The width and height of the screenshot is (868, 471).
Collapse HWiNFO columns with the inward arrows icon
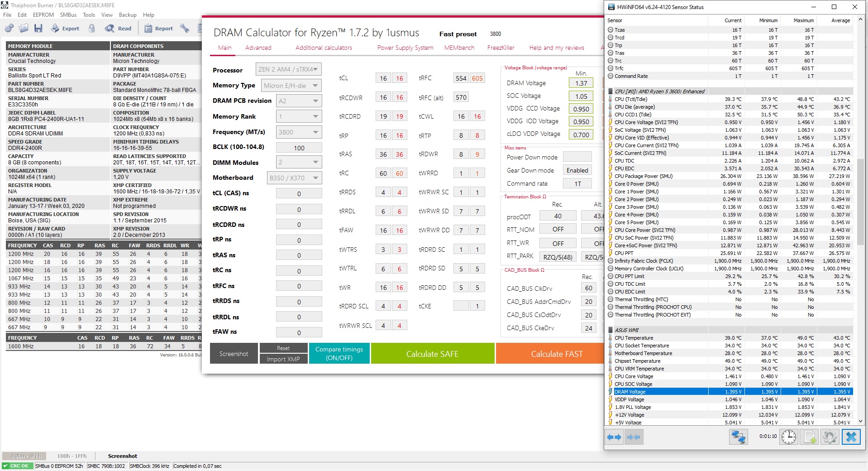tap(633, 437)
